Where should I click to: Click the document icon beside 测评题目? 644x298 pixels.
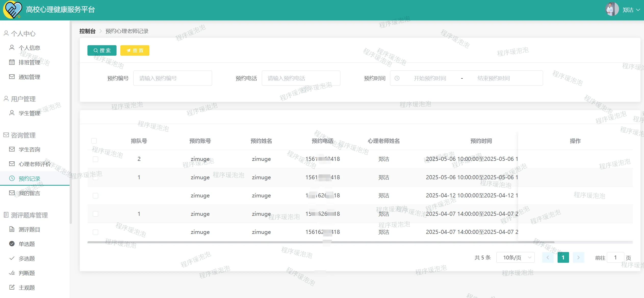pos(12,229)
